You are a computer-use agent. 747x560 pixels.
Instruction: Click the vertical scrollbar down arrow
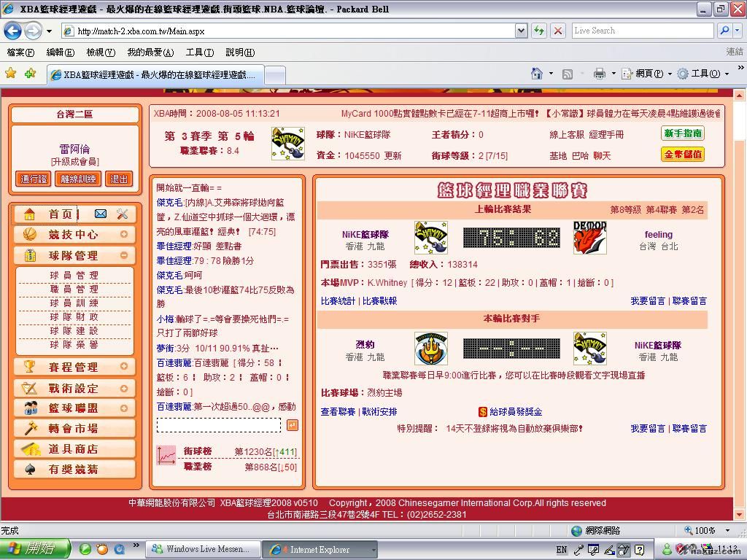pyautogui.click(x=740, y=515)
